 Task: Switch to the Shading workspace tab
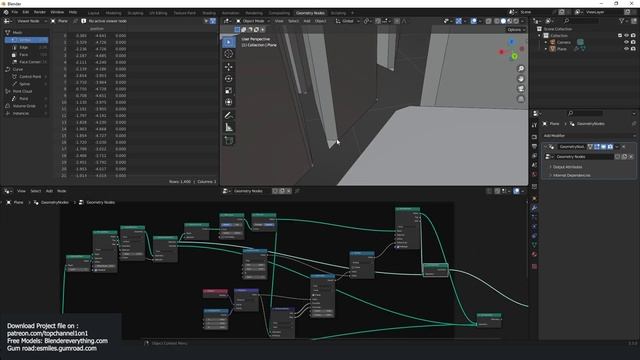point(209,13)
